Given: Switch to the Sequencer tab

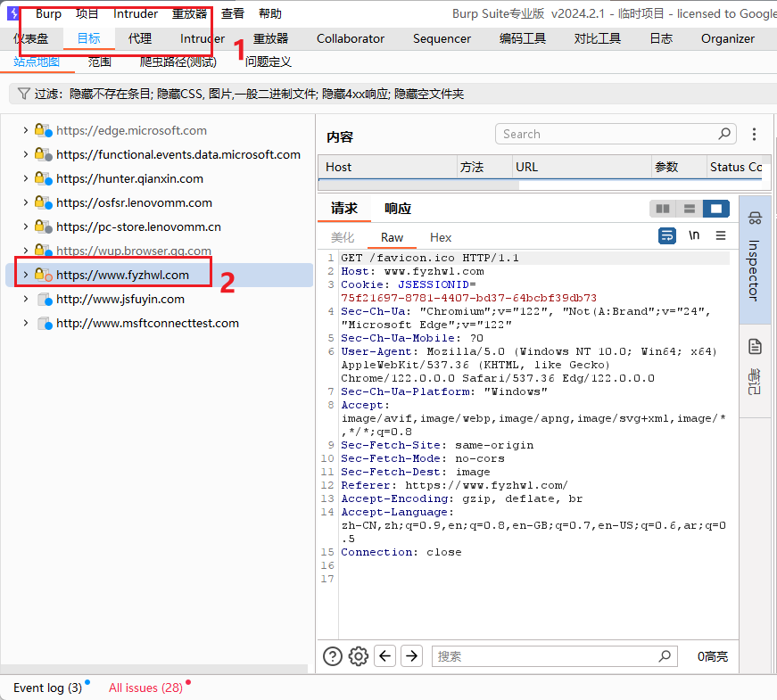Looking at the screenshot, I should point(442,38).
